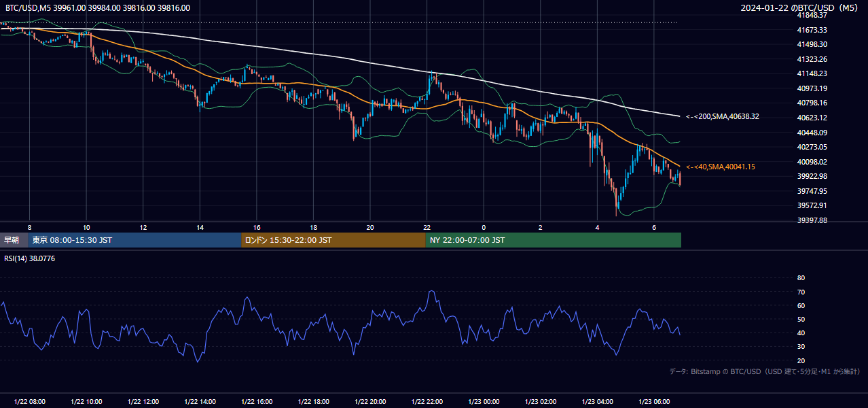The height and width of the screenshot is (408, 868).
Task: Click price axis label 39572.91
Action: (x=812, y=205)
